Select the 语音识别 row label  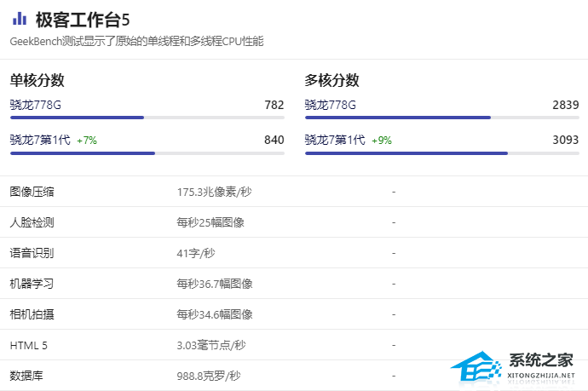coord(32,253)
